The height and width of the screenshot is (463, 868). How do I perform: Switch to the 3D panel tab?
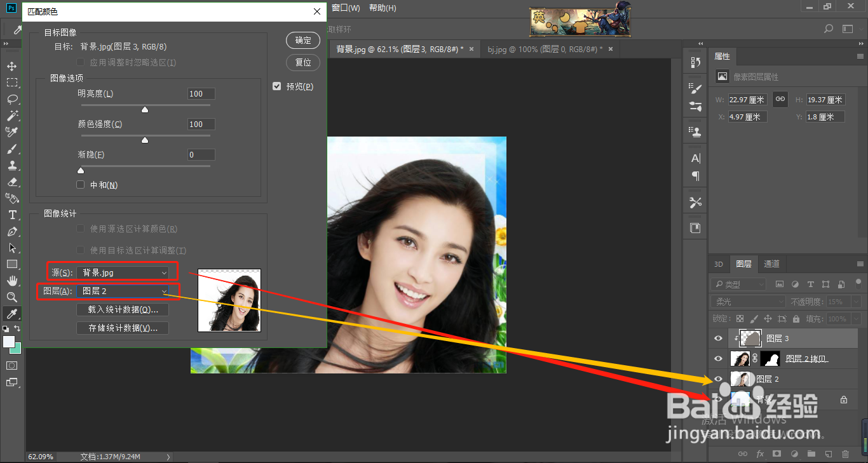tap(719, 264)
